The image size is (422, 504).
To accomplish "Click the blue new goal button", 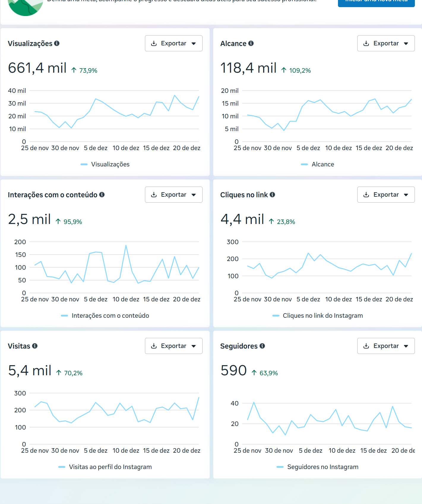I will click(376, 2).
